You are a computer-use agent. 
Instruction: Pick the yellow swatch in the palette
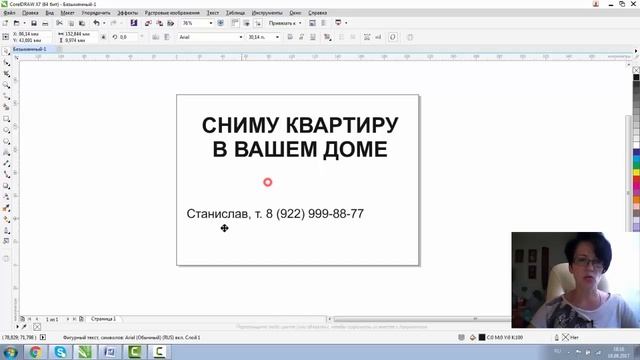(x=636, y=173)
